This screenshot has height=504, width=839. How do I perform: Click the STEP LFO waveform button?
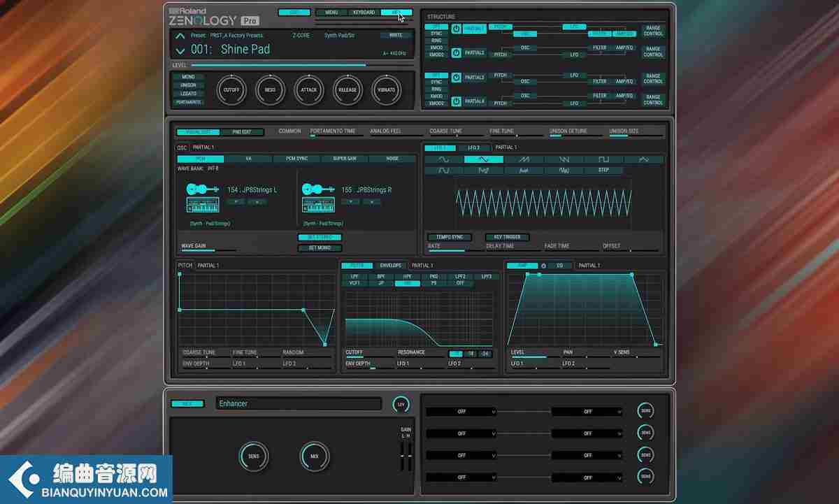(603, 170)
